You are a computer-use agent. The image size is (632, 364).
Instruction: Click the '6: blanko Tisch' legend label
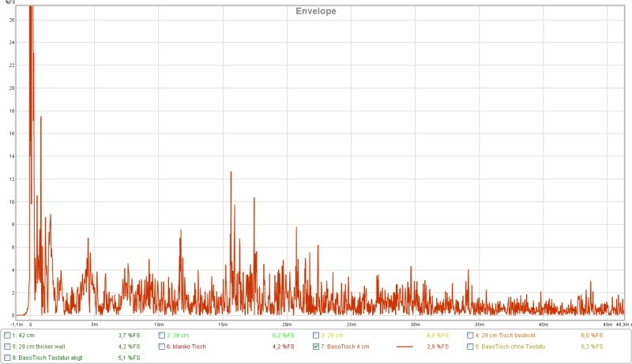tap(186, 347)
